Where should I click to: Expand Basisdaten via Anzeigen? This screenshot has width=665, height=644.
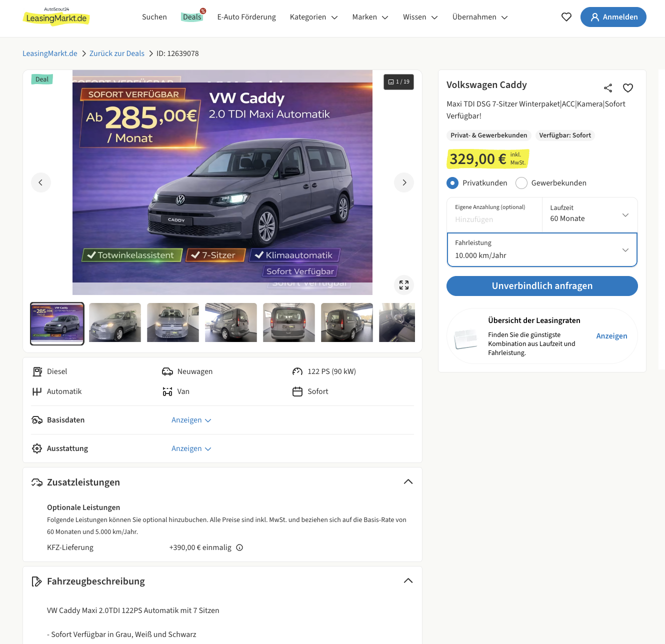click(191, 420)
